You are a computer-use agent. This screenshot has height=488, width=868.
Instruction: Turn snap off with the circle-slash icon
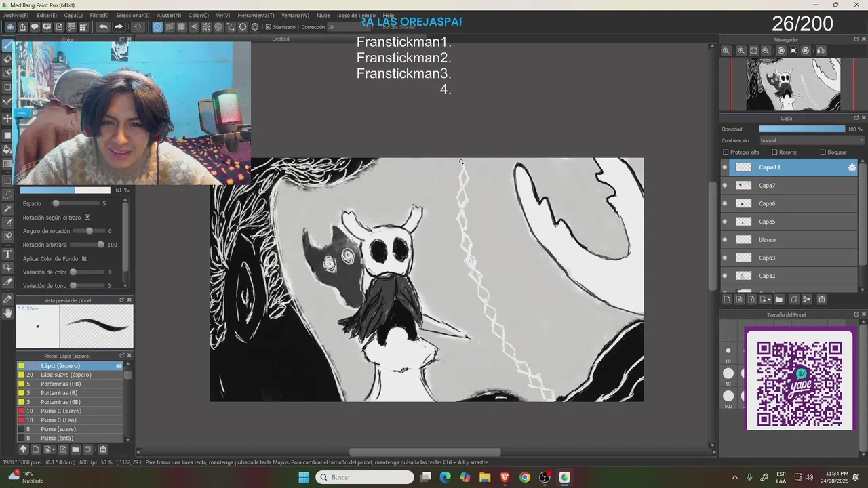[x=157, y=27]
